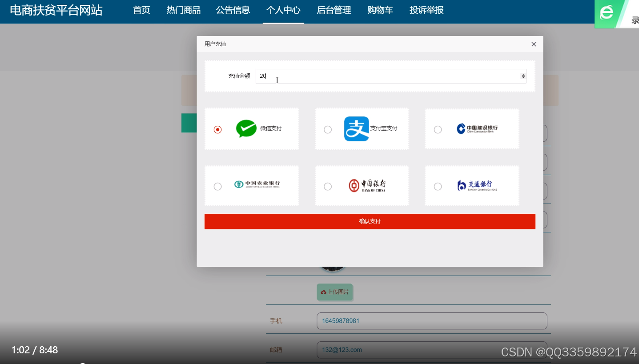Click the 手机 phone number field

tap(432, 321)
